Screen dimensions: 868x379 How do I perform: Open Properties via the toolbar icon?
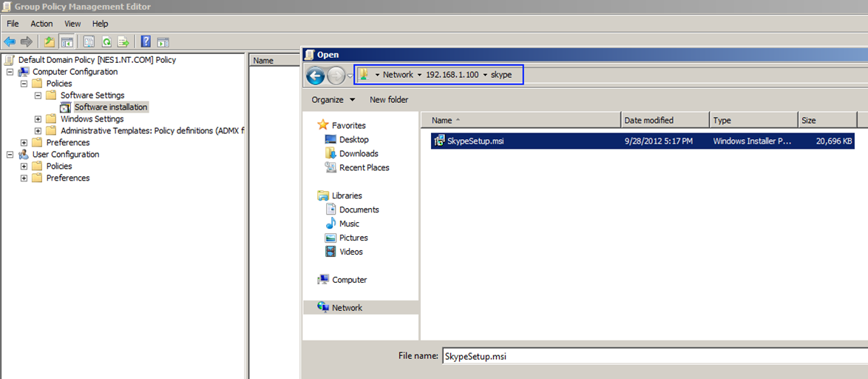point(89,41)
